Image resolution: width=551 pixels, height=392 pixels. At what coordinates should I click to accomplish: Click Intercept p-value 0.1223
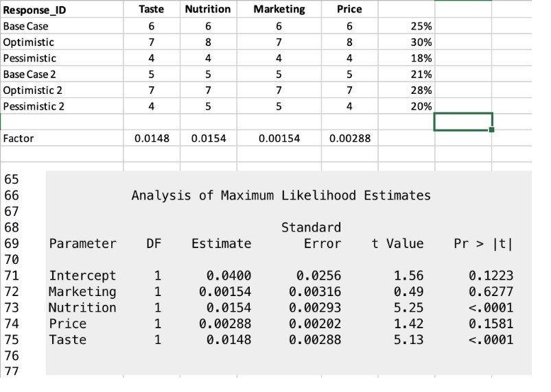491,275
